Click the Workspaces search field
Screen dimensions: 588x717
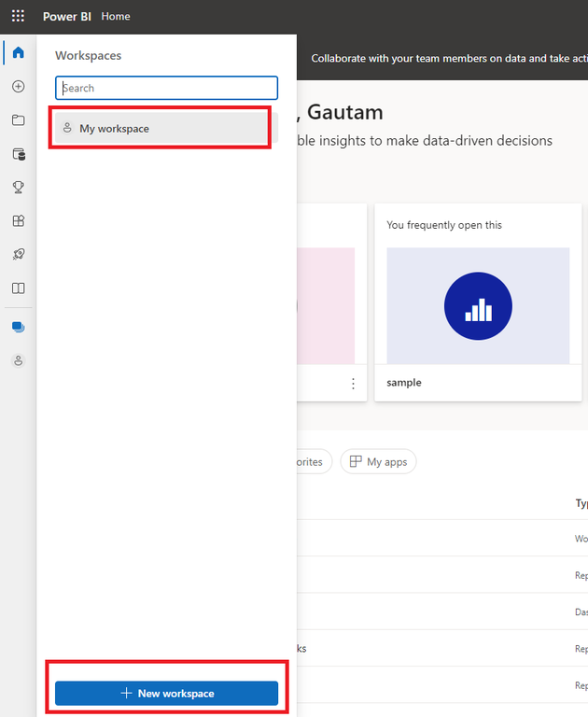coord(166,88)
